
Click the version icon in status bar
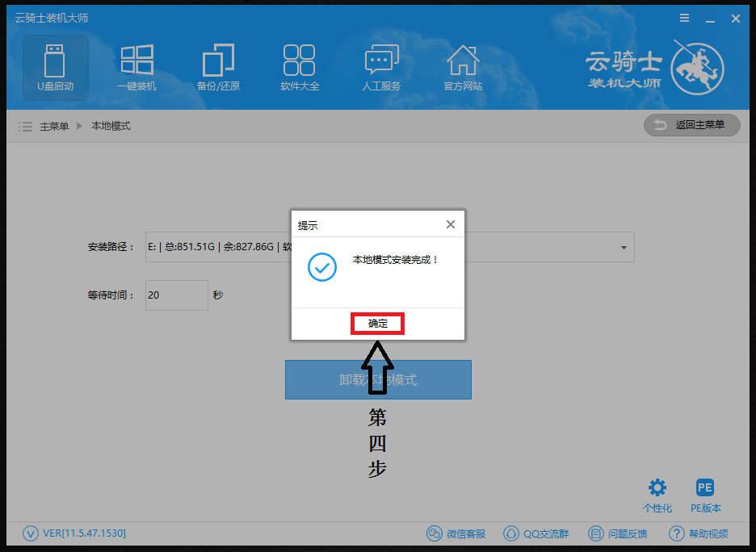tap(31, 533)
